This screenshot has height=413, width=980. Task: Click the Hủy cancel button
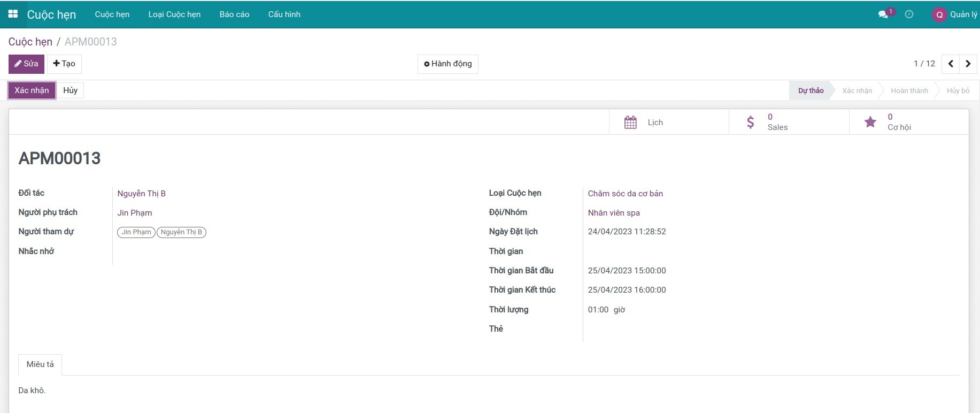pos(70,90)
